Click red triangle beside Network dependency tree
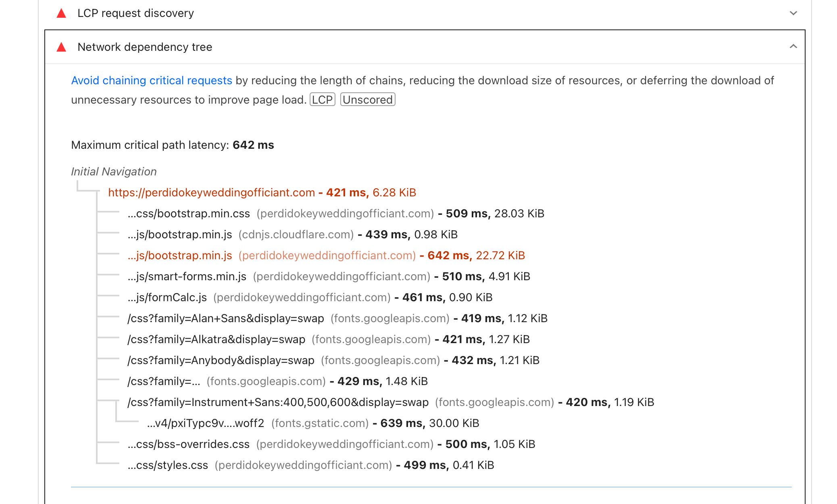 (x=61, y=47)
